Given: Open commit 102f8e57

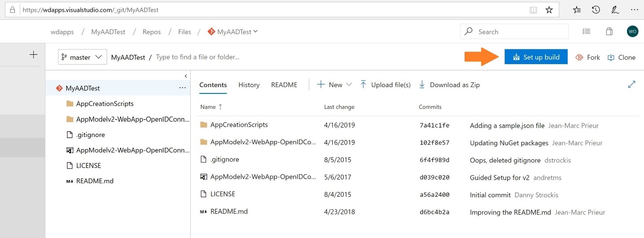Looking at the screenshot, I should [434, 143].
